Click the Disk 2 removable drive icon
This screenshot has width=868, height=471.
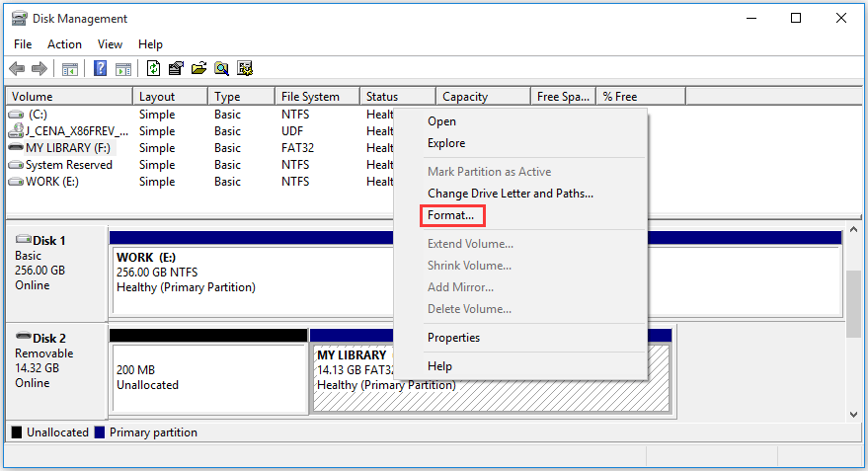point(24,336)
